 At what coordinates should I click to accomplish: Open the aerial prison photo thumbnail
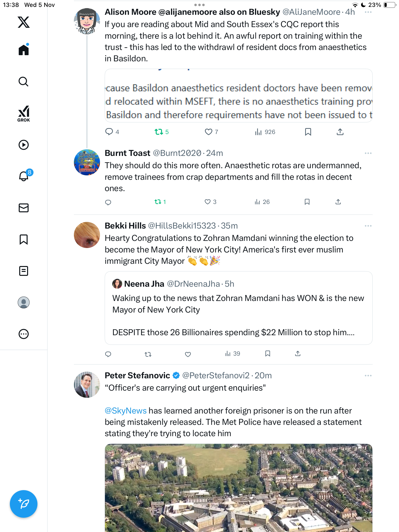tap(238, 488)
